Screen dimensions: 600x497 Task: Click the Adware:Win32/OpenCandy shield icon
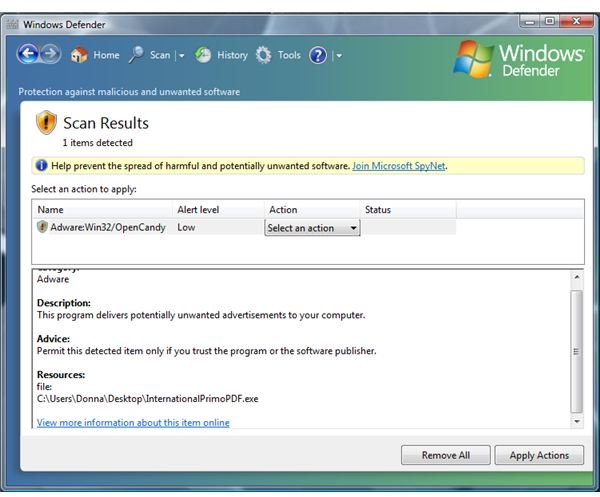[42, 227]
